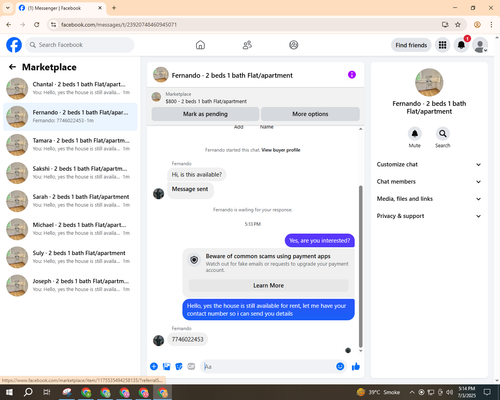View site information icon in address bar
The image size is (500, 400).
click(53, 25)
